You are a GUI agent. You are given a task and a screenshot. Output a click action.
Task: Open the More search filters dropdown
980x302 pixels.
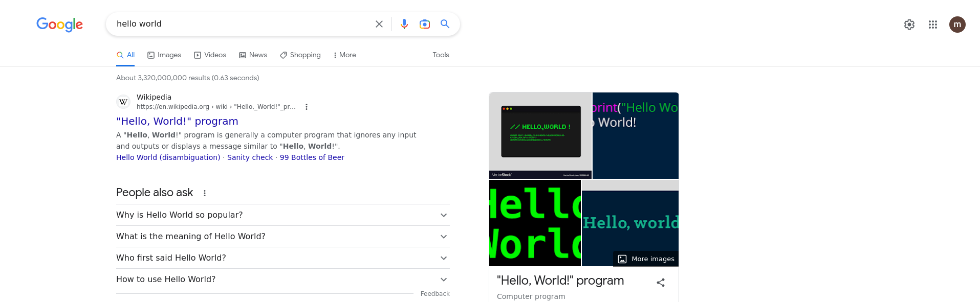pos(344,55)
